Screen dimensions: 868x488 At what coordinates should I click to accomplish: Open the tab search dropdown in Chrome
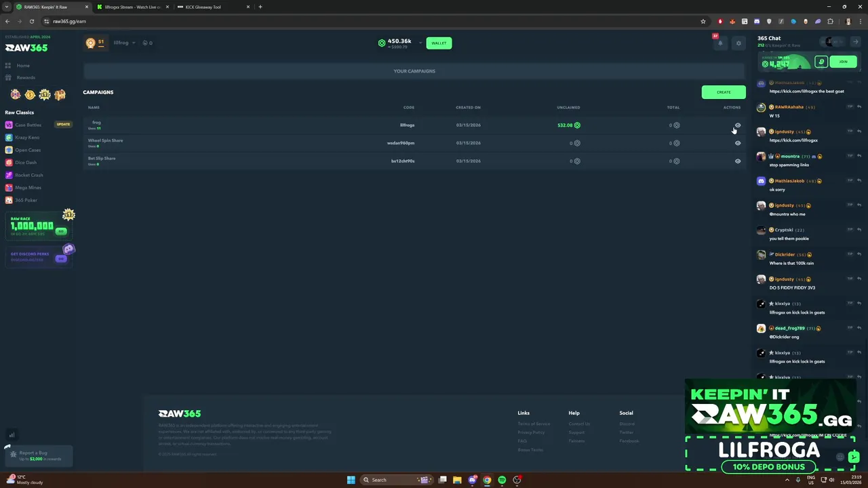7,7
